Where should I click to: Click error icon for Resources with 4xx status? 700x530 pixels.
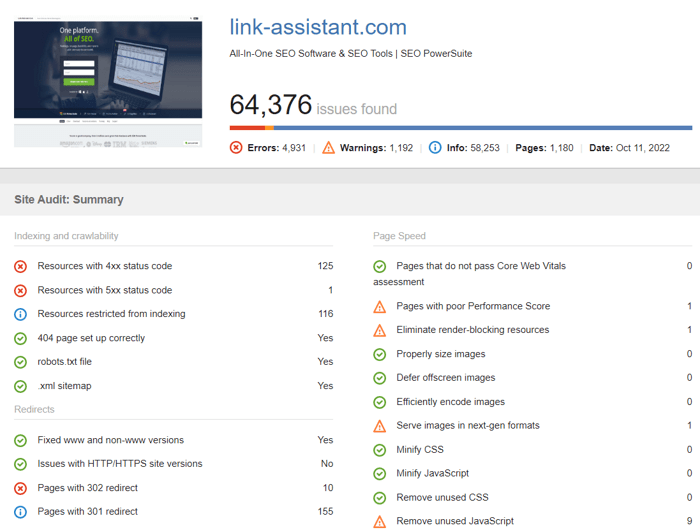click(x=21, y=266)
